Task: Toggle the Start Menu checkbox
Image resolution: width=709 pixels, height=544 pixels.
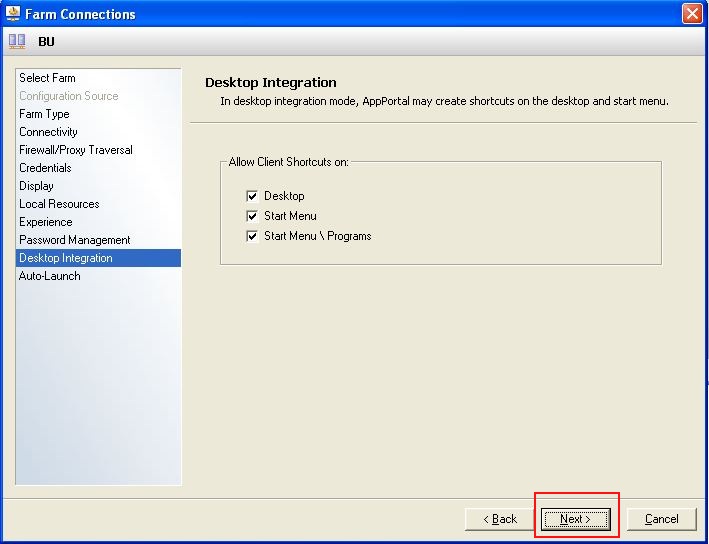Action: pos(252,216)
